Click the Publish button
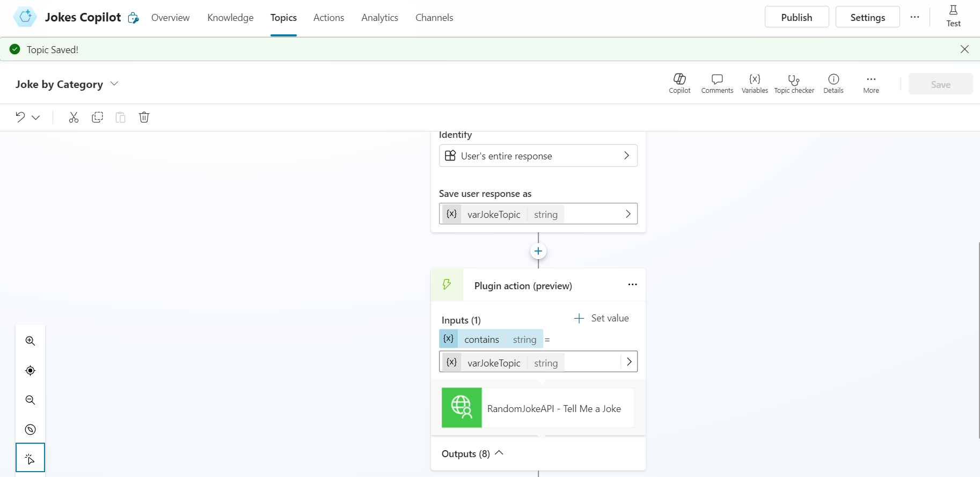This screenshot has width=980, height=477. [x=796, y=17]
